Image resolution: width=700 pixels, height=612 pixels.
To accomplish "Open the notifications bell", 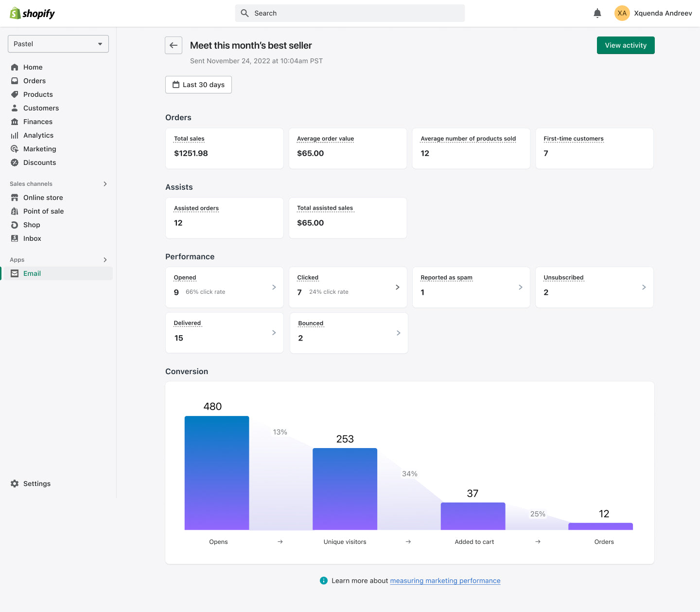I will point(597,13).
